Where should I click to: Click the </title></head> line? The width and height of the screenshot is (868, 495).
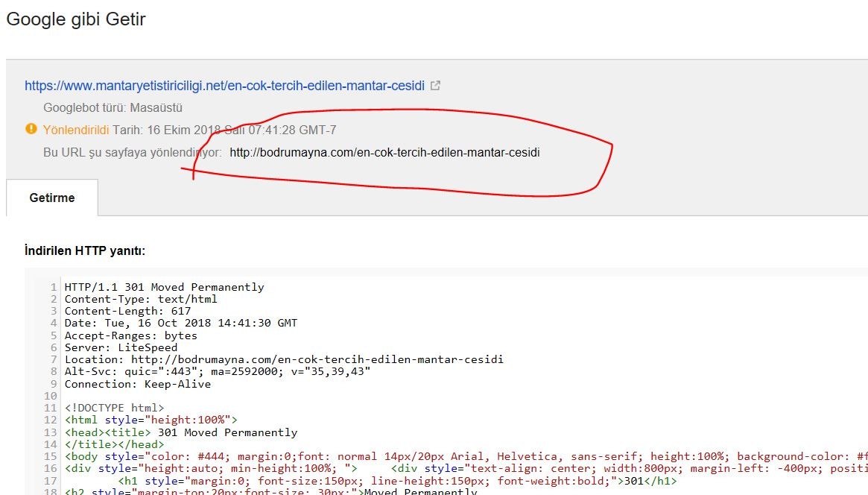[x=114, y=444]
